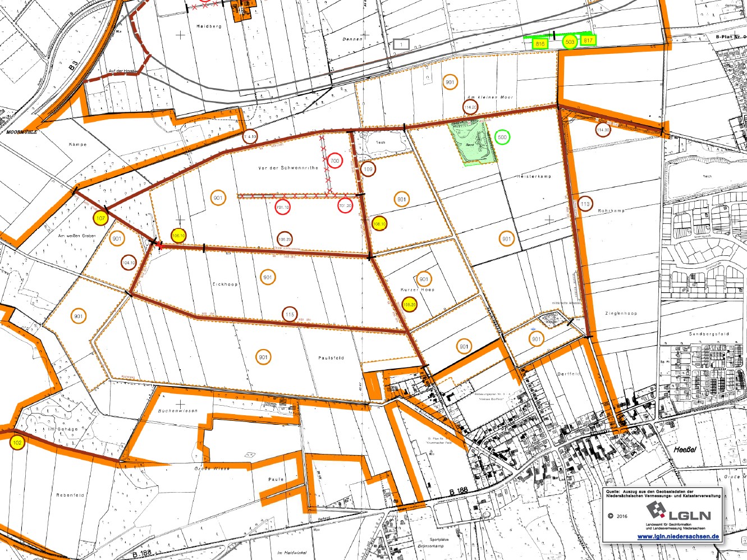Select the yellow marker numbered 102
The height and width of the screenshot is (560, 747).
[17, 443]
